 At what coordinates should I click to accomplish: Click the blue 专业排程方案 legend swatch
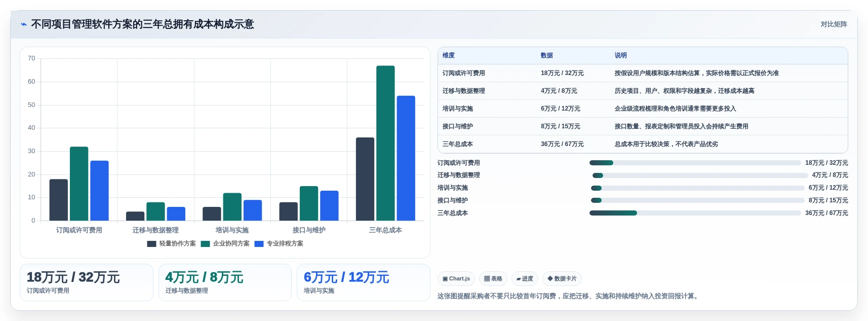click(x=259, y=244)
